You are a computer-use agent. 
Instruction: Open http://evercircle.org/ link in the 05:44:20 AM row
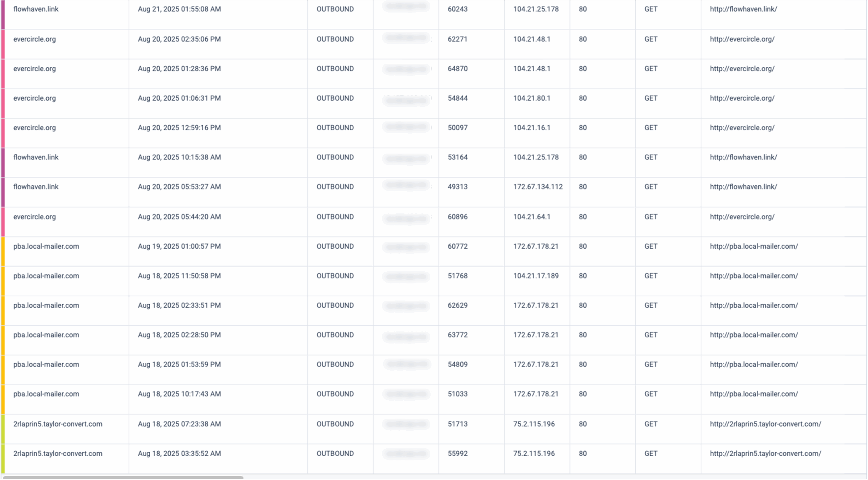(742, 217)
